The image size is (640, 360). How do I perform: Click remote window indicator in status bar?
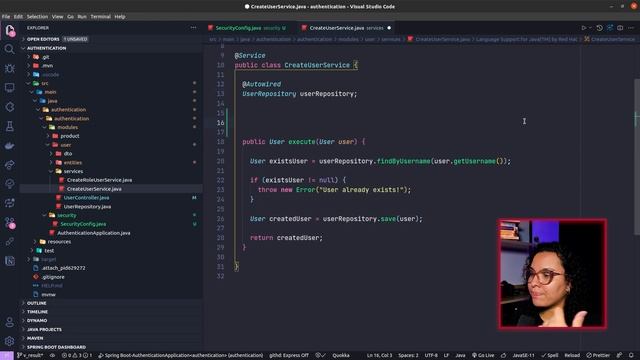pyautogui.click(x=7, y=356)
